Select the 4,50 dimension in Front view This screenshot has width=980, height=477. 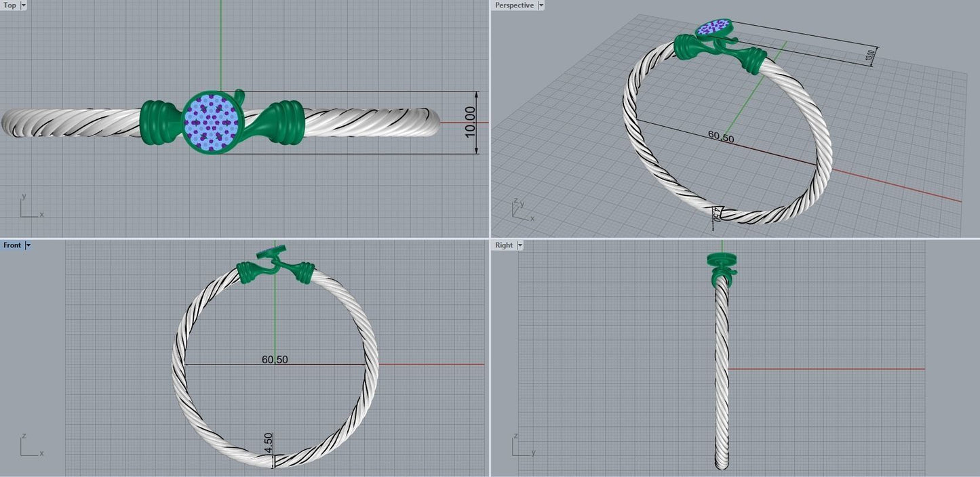[268, 443]
